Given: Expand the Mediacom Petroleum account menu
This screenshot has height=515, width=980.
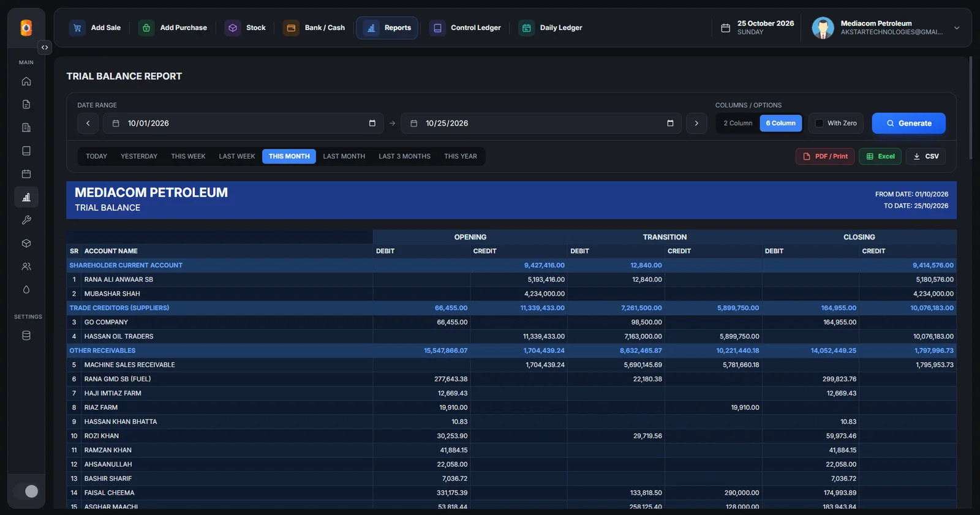Looking at the screenshot, I should click(x=957, y=28).
